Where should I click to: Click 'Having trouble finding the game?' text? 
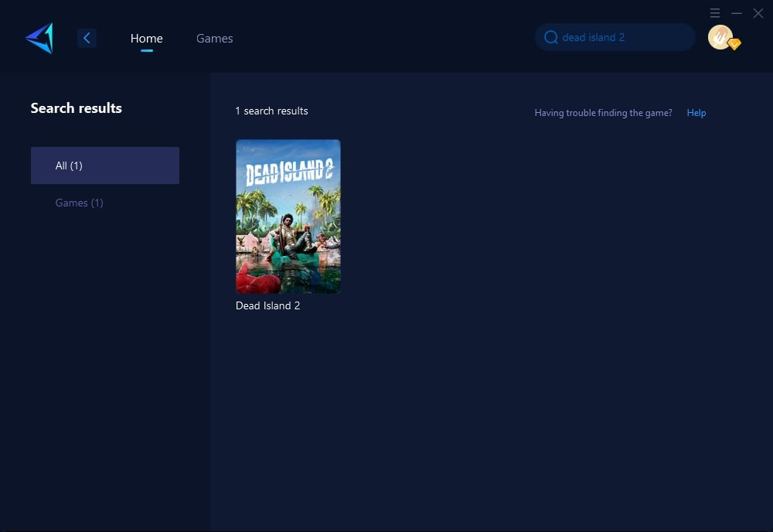click(x=604, y=113)
